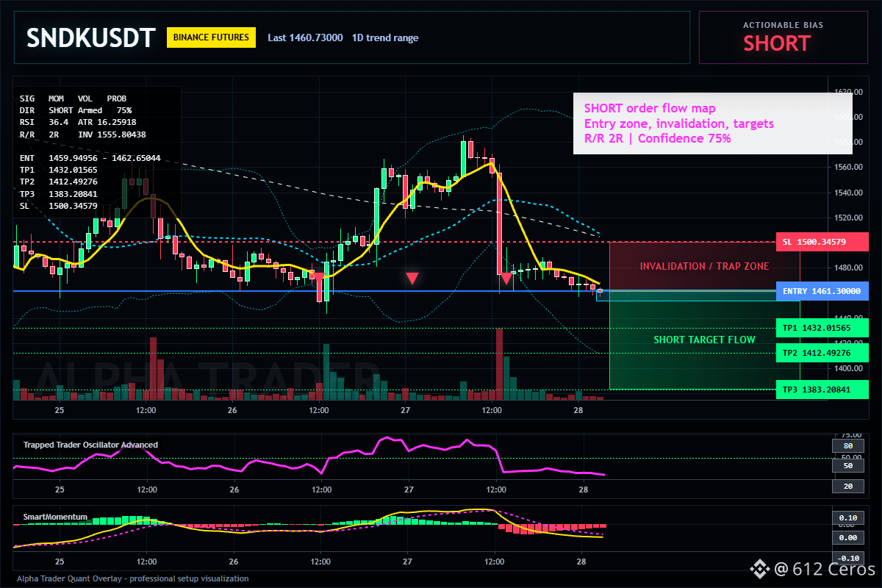Image resolution: width=882 pixels, height=588 pixels.
Task: Click the Last 1460.73000 price text
Action: coord(305,37)
